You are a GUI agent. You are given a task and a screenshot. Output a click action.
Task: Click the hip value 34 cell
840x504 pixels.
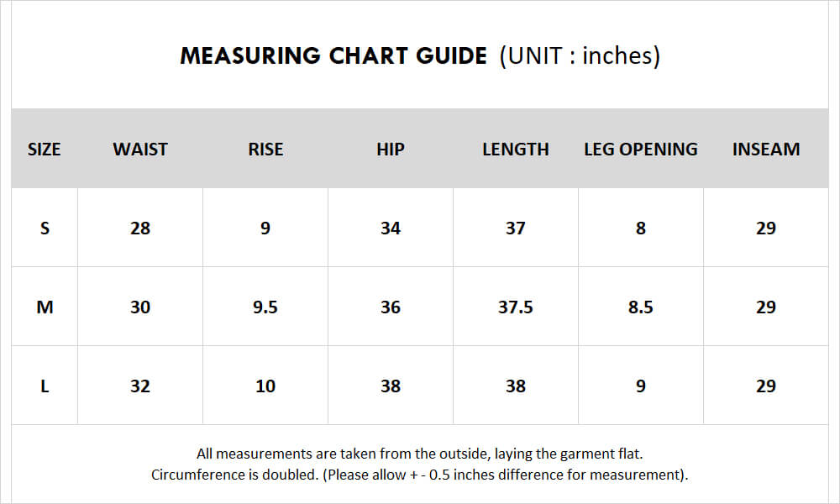[x=391, y=228]
